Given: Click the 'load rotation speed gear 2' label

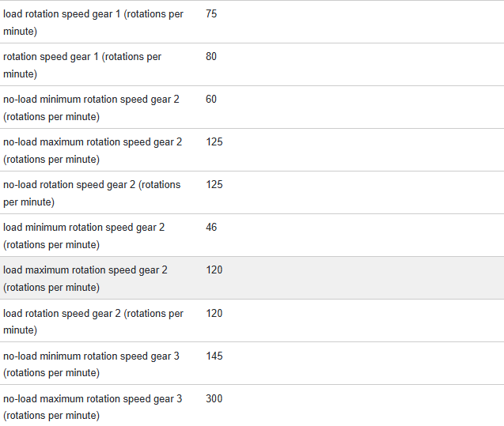Looking at the screenshot, I should [x=93, y=322].
